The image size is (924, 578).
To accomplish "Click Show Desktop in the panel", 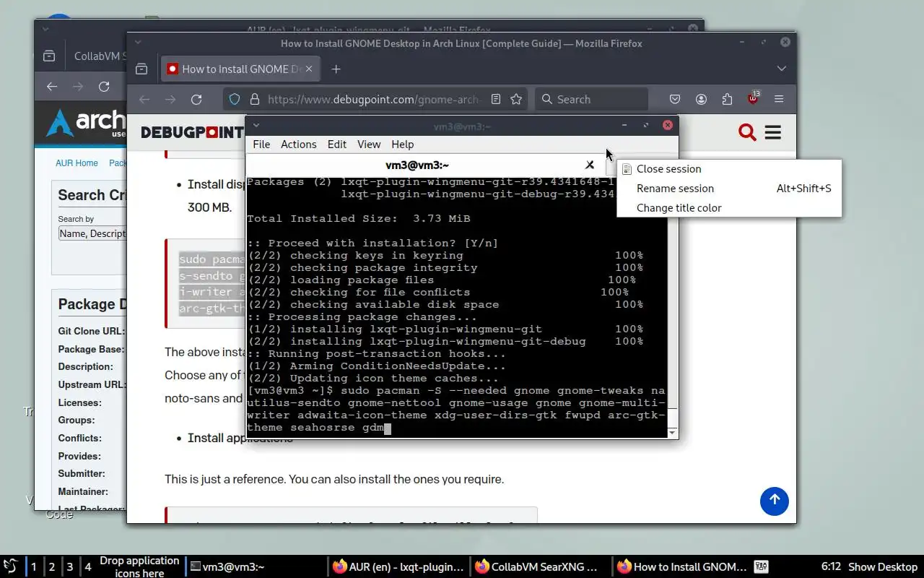I will pyautogui.click(x=882, y=566).
